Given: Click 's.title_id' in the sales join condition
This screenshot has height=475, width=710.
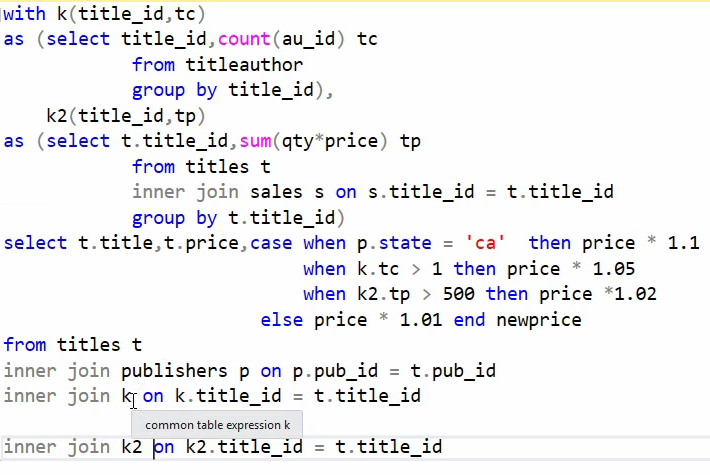Looking at the screenshot, I should click(x=421, y=192).
